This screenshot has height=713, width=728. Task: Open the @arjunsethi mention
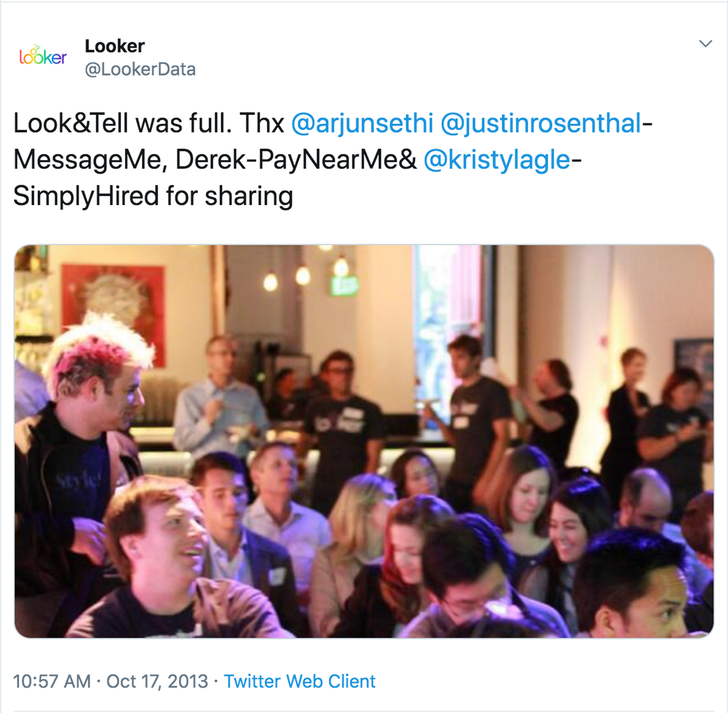(x=362, y=123)
